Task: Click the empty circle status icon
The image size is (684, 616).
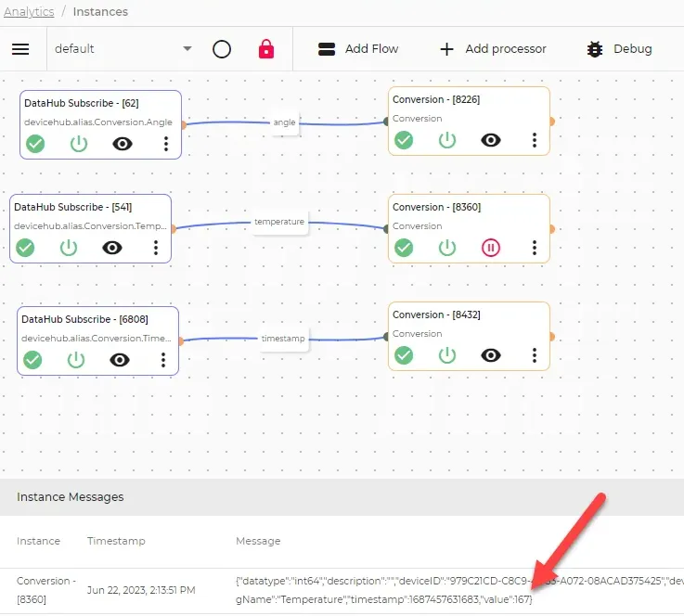Action: click(222, 49)
